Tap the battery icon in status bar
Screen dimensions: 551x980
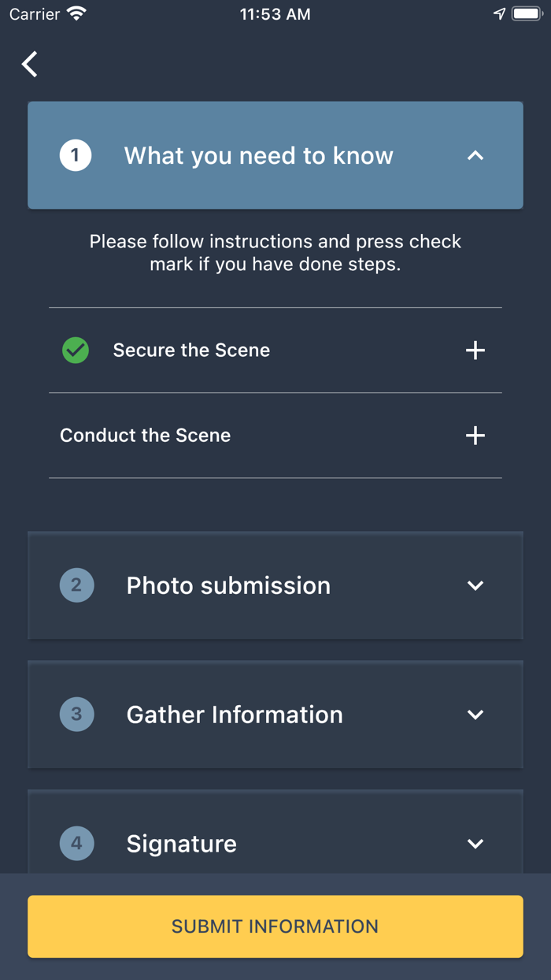[x=527, y=14]
